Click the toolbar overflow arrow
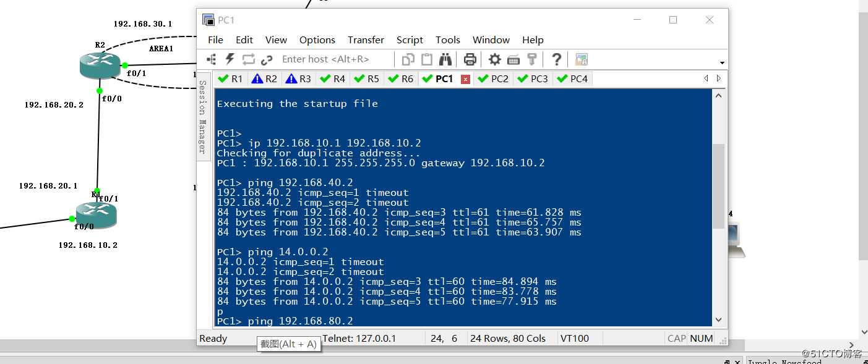This screenshot has width=868, height=364. (722, 63)
